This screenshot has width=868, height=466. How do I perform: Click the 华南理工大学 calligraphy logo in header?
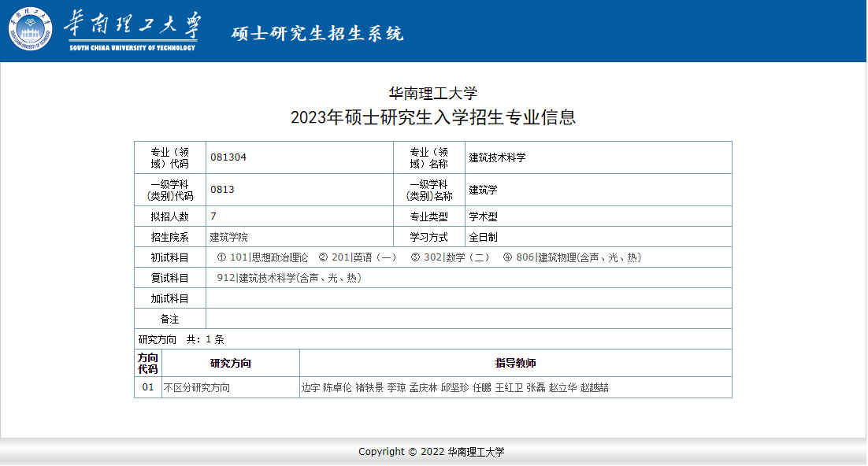133,31
